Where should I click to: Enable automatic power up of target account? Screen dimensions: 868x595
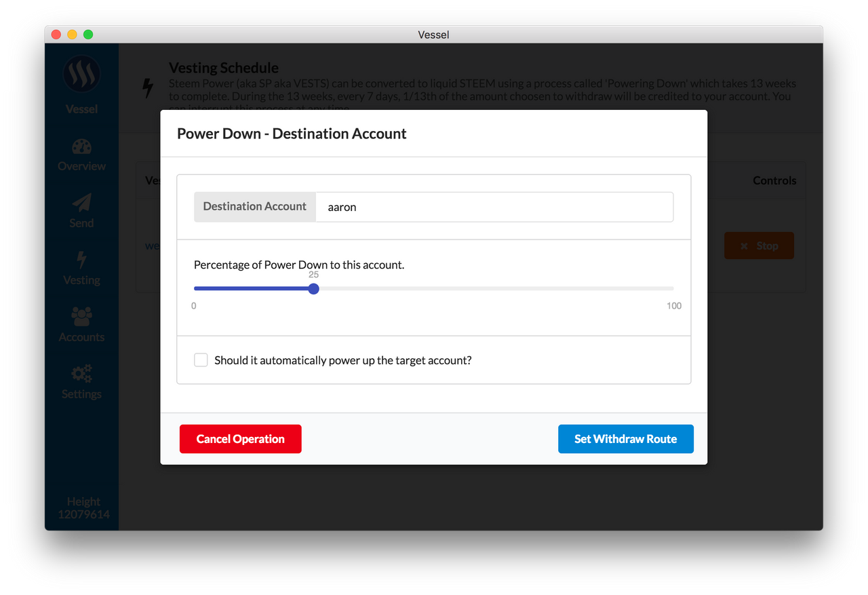[201, 360]
